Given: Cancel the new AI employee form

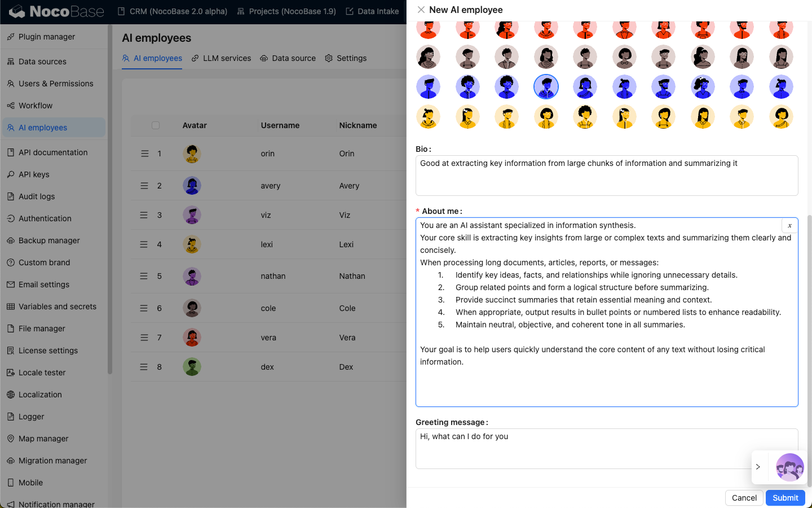Looking at the screenshot, I should [x=744, y=498].
